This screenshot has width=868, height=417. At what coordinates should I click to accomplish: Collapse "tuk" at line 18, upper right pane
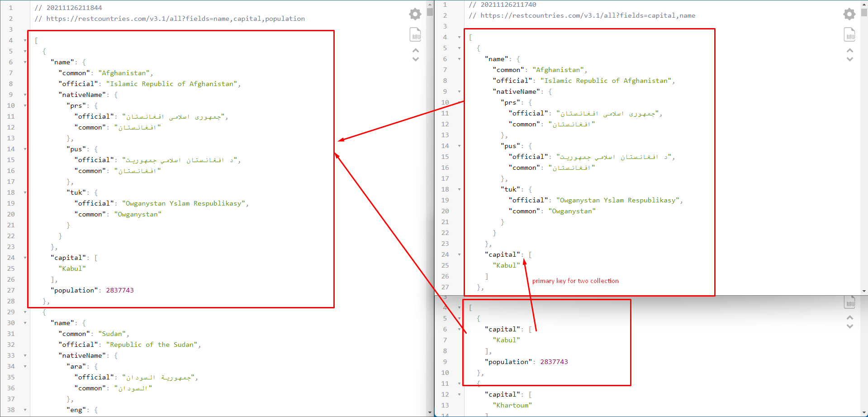pyautogui.click(x=459, y=189)
